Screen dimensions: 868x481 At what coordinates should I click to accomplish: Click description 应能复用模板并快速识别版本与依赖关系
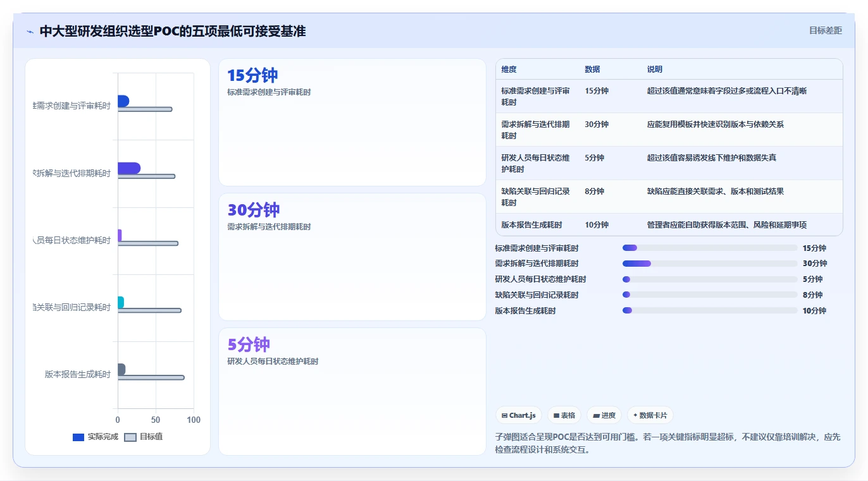(716, 125)
